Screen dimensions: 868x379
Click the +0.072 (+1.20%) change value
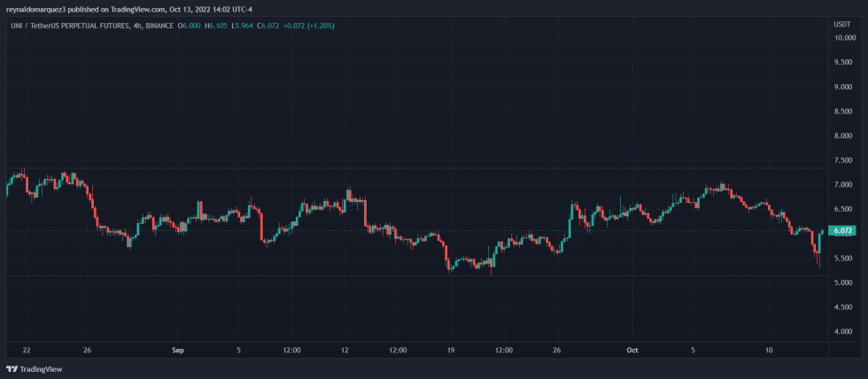point(308,26)
